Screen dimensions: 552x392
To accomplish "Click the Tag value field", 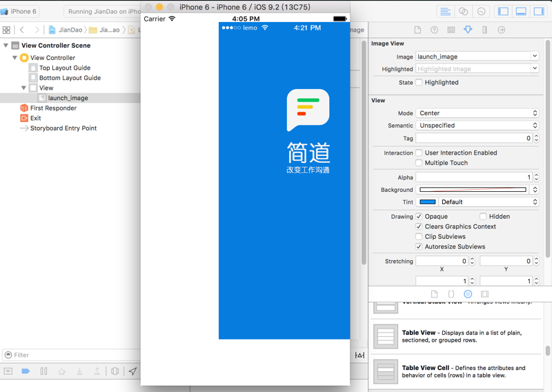I will coord(474,138).
